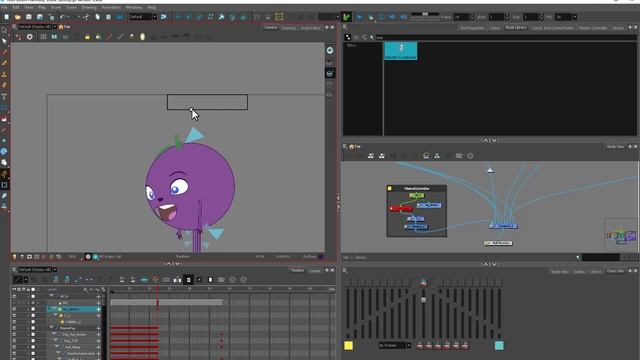The height and width of the screenshot is (360, 640).
Task: Open the Windows menu
Action: pos(134,7)
